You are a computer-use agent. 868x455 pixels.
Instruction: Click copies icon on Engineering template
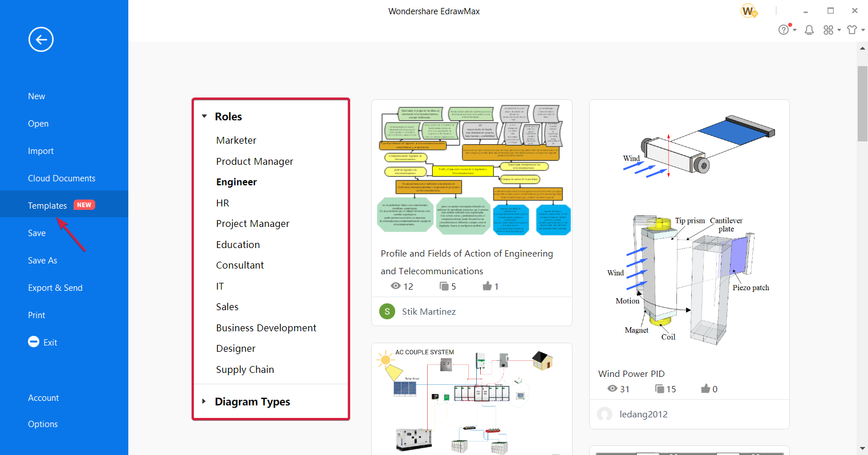(x=444, y=286)
